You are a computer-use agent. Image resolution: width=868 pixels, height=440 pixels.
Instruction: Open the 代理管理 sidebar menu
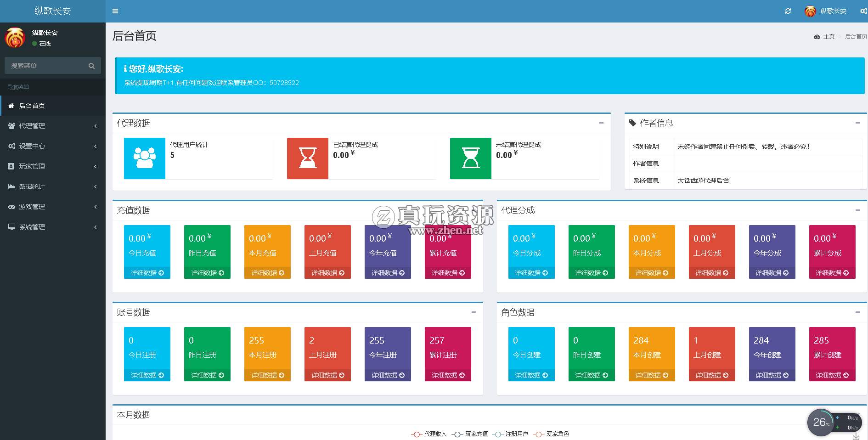click(x=53, y=126)
